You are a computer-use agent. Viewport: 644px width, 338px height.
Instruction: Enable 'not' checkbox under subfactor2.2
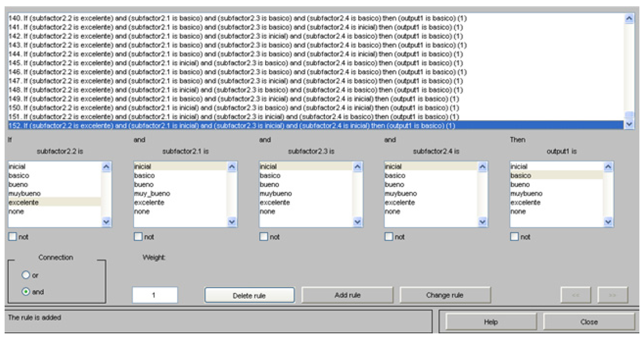[x=12, y=236]
